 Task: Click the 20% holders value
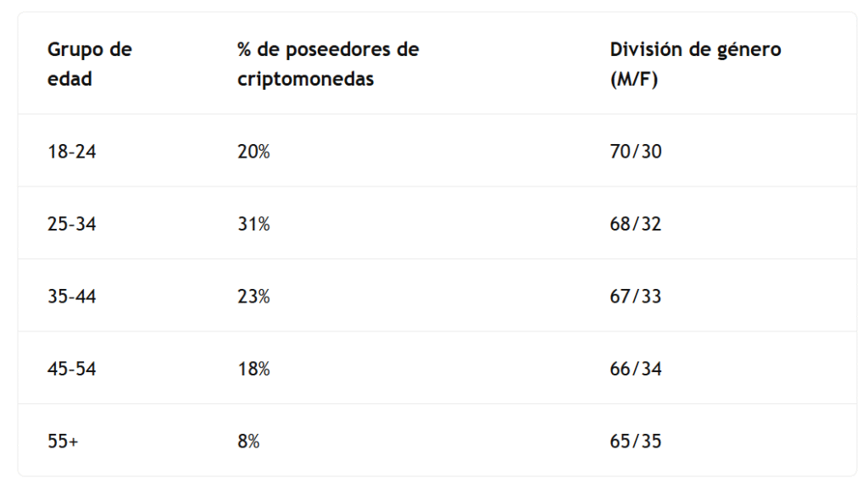[253, 152]
